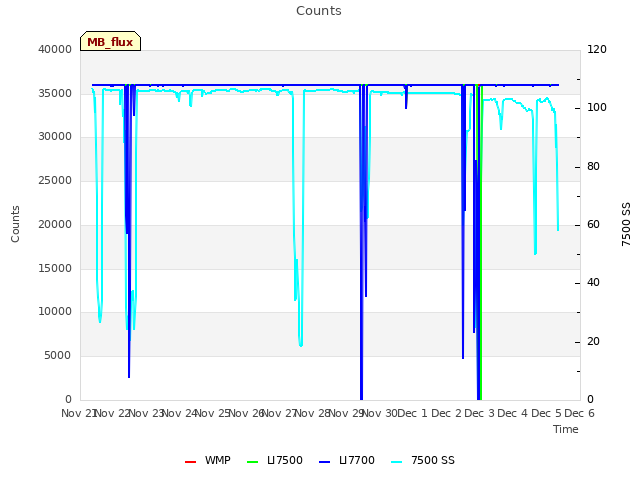The width and height of the screenshot is (640, 480).
Task: Click the 100 right axis tick
Action: (597, 108)
